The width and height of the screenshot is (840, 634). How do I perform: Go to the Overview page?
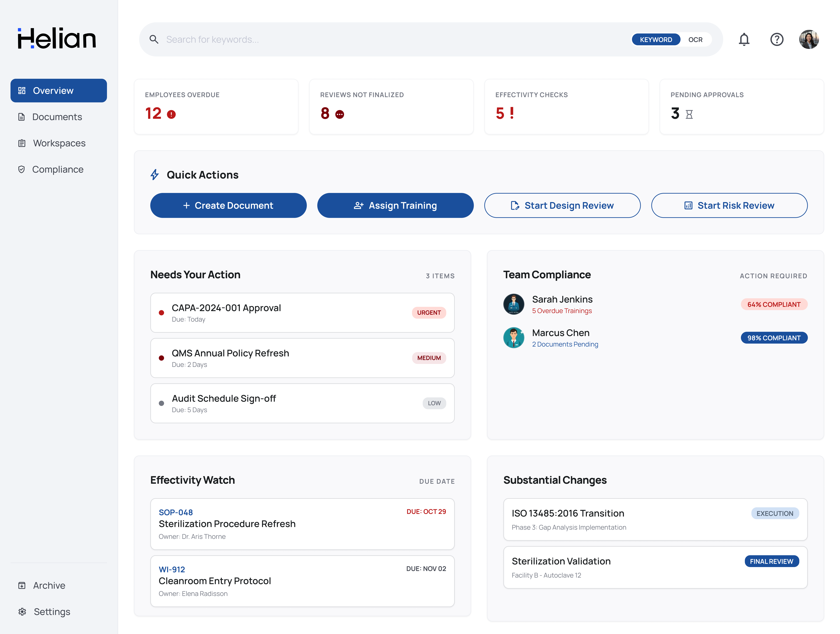[58, 90]
